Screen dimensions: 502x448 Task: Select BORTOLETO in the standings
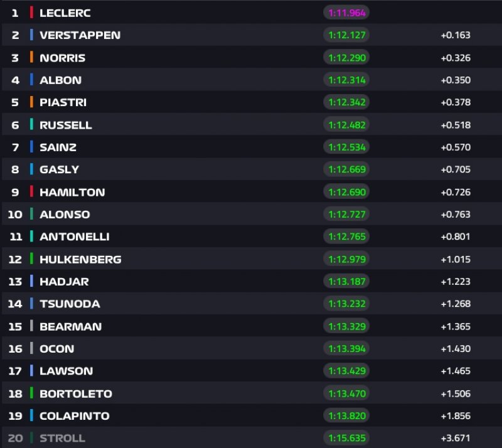75,393
